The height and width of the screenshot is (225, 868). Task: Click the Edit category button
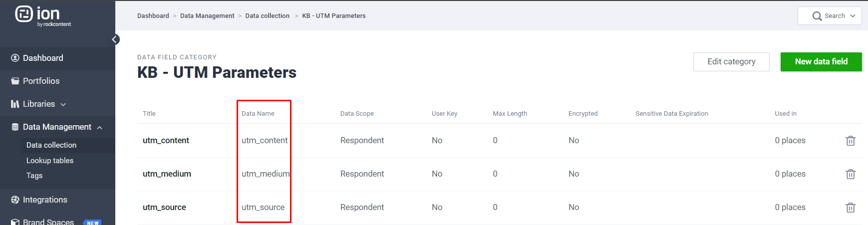tap(731, 62)
